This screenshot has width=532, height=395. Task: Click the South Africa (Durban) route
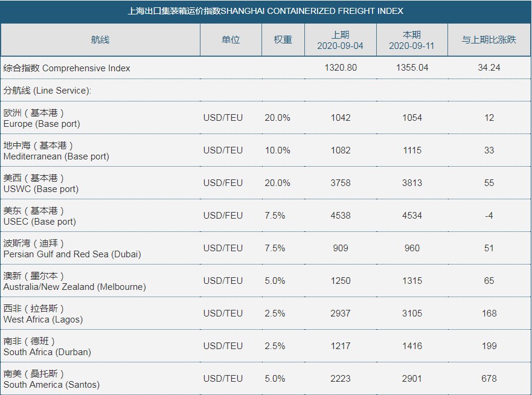(x=47, y=347)
